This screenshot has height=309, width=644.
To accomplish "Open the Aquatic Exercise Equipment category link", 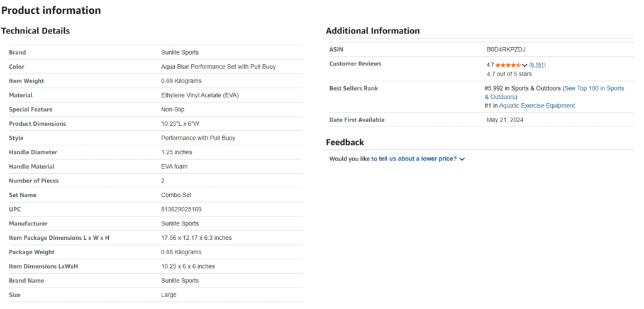I will [536, 106].
